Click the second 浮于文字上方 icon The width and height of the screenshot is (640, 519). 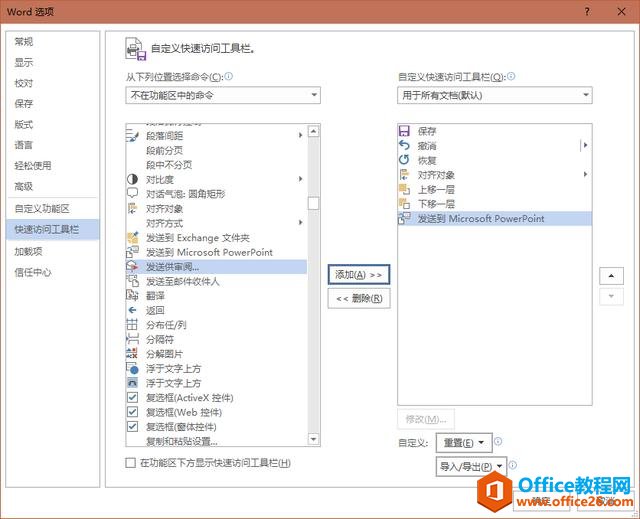tap(132, 383)
